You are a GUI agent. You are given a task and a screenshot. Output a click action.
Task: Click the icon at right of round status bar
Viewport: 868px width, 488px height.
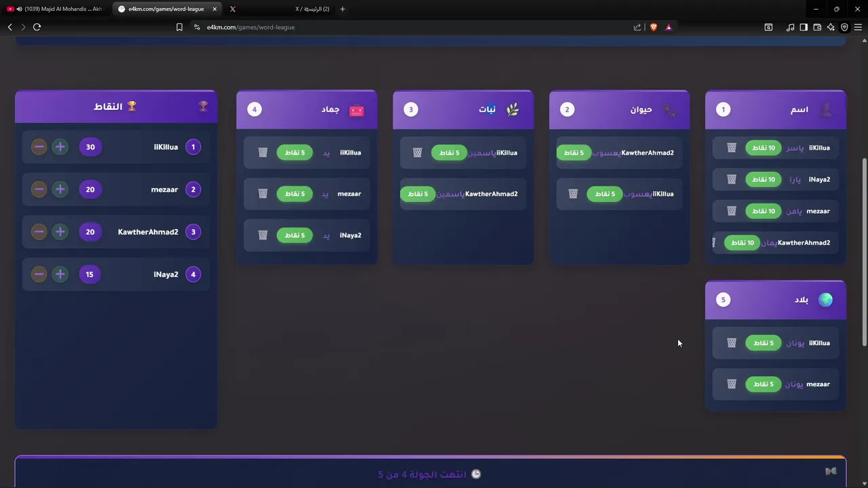click(x=831, y=471)
